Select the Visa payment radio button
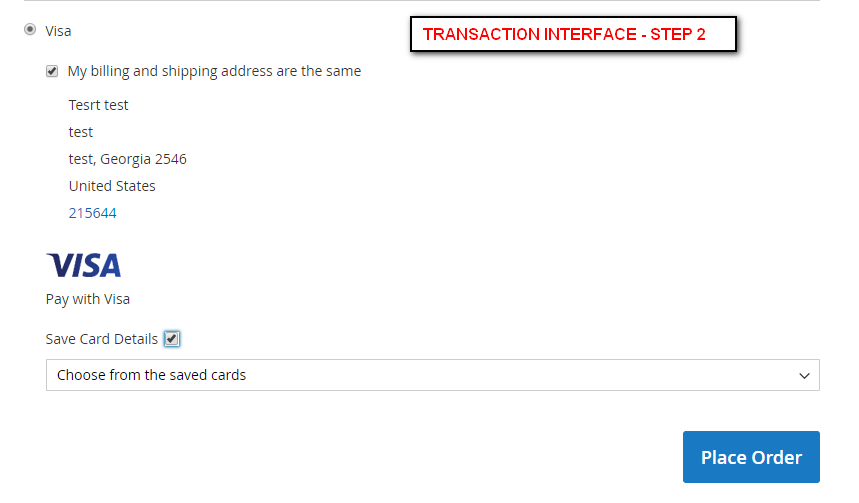This screenshot has height=503, width=859. (x=30, y=30)
